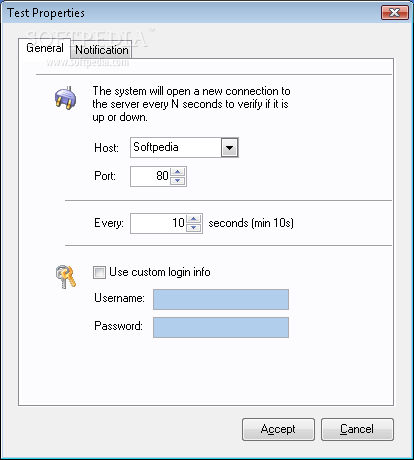414x460 pixels.
Task: Click the 'Port:' label
Action: (x=105, y=176)
